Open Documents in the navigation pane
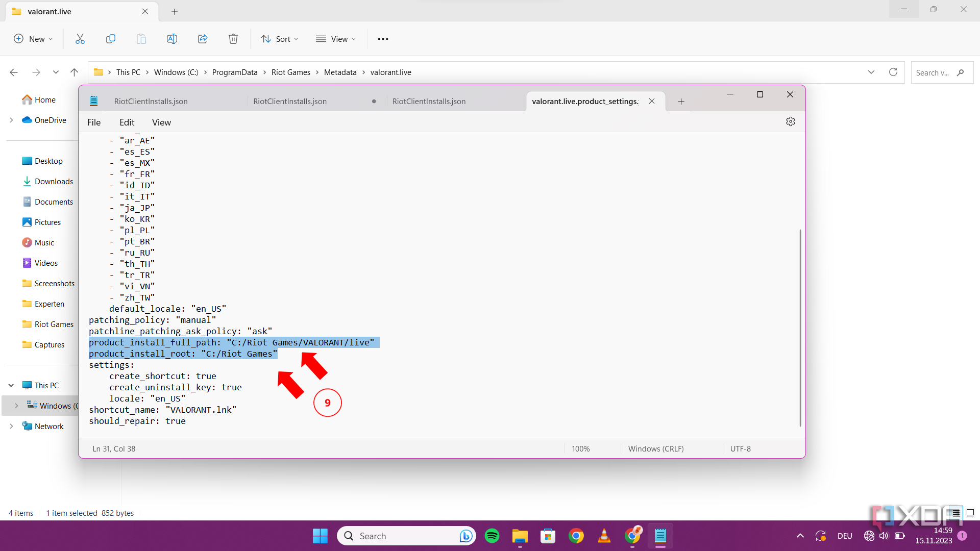 click(x=54, y=202)
